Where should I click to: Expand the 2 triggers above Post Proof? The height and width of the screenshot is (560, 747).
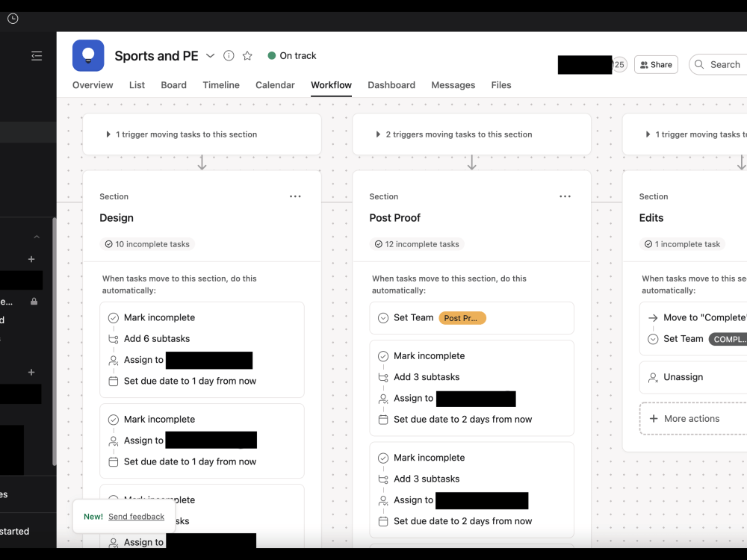pyautogui.click(x=378, y=134)
